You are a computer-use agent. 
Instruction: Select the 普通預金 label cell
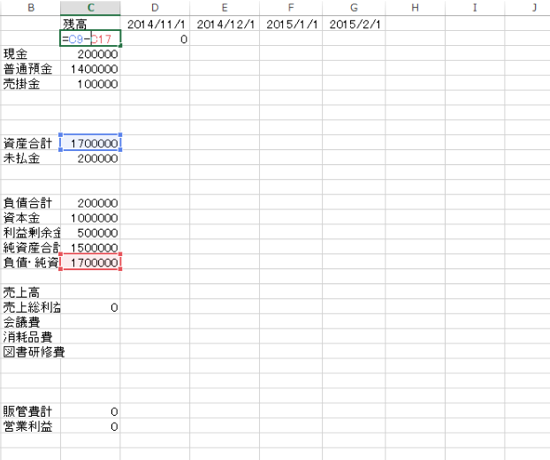[x=31, y=68]
